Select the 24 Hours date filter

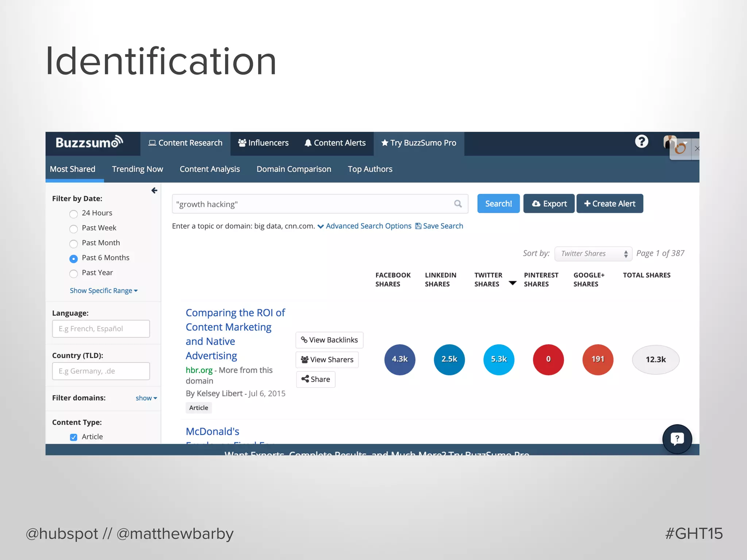(x=74, y=214)
